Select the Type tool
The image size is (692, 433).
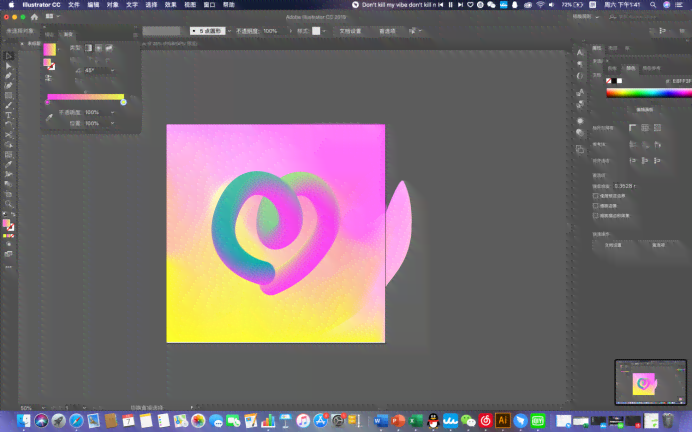click(x=8, y=115)
